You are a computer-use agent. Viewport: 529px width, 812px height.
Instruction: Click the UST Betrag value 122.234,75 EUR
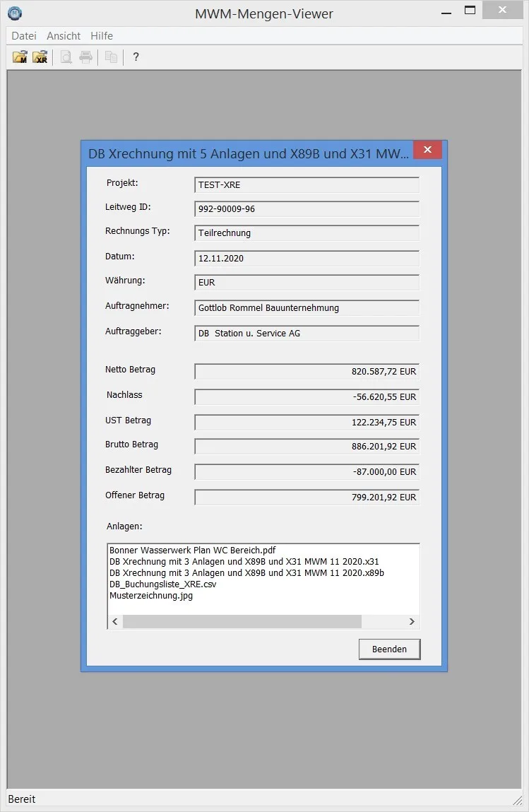pos(307,422)
